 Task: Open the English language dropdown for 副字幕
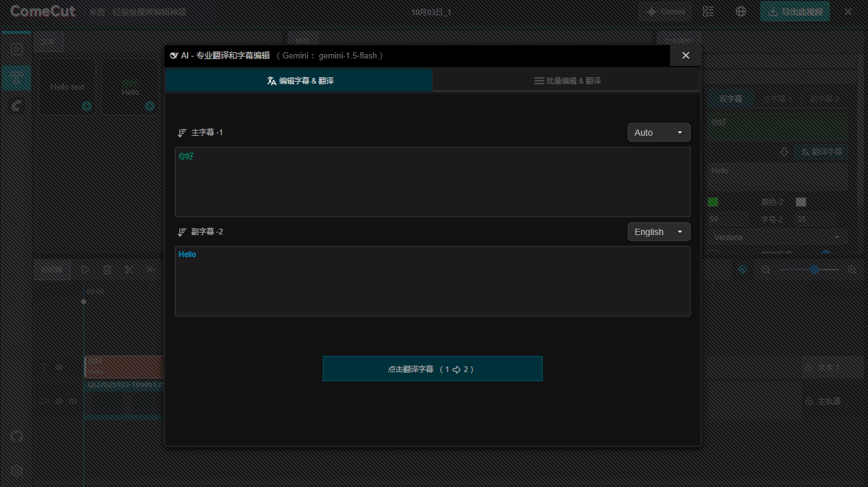point(659,232)
